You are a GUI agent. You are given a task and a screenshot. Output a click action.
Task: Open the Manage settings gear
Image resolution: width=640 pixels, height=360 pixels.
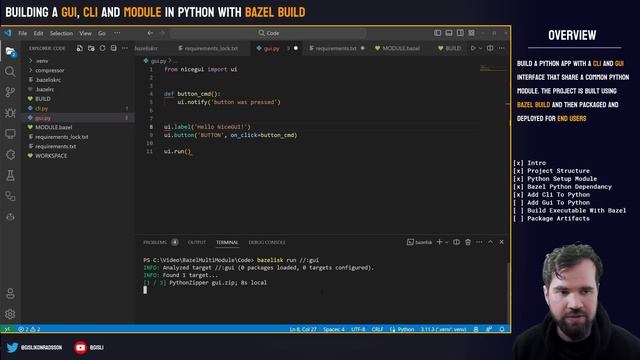click(x=10, y=314)
